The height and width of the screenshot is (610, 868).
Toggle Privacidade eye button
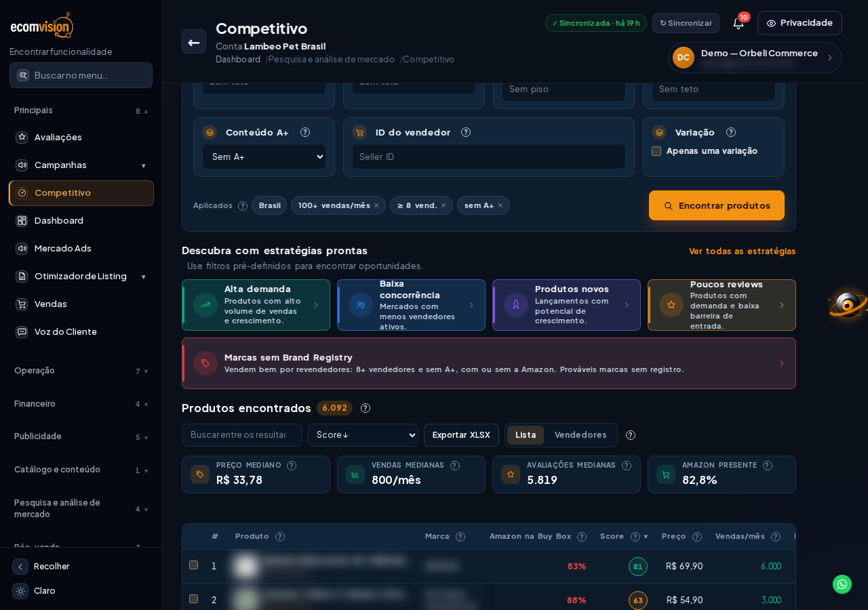(x=800, y=23)
